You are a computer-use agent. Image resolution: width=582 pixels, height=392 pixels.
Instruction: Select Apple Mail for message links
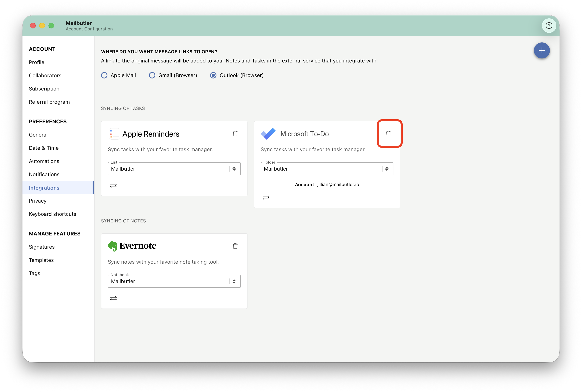coord(104,75)
